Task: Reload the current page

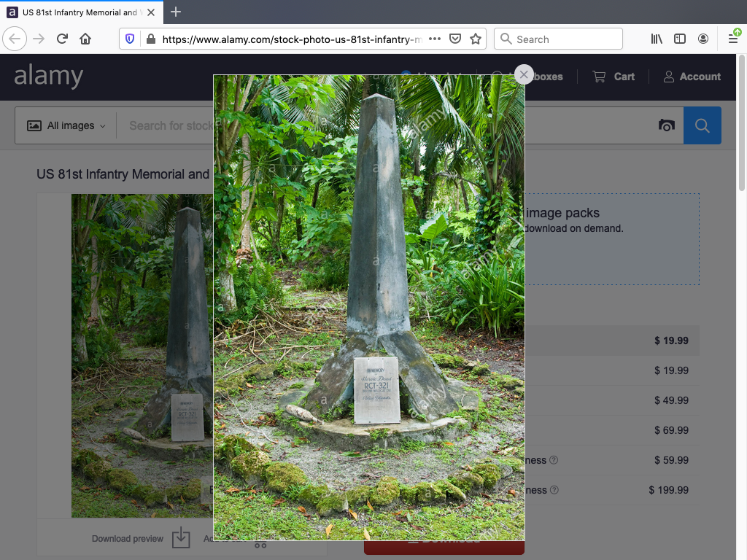Action: 62,39
